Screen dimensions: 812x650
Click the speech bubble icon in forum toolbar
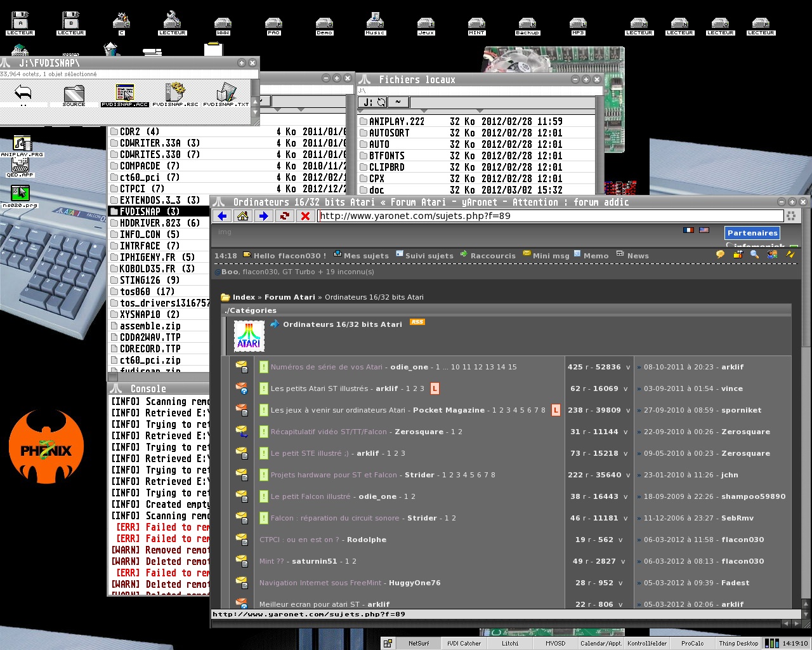(720, 254)
